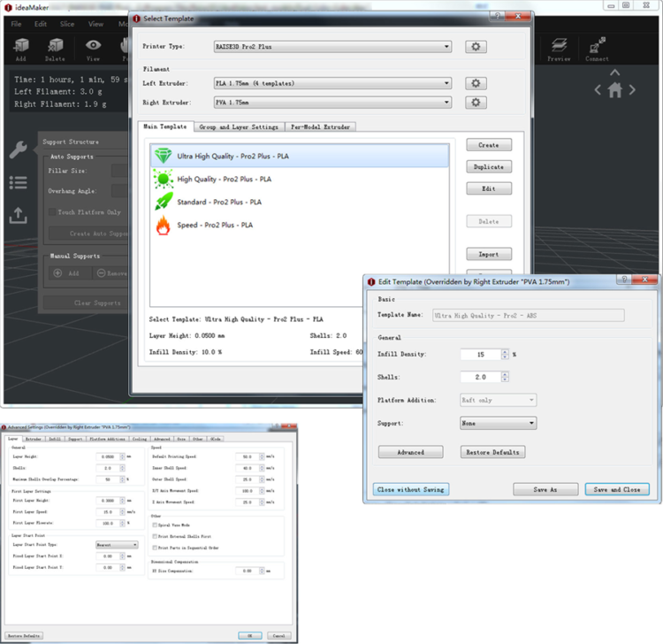Open the View menu
This screenshot has height=644, width=663.
pyautogui.click(x=95, y=24)
